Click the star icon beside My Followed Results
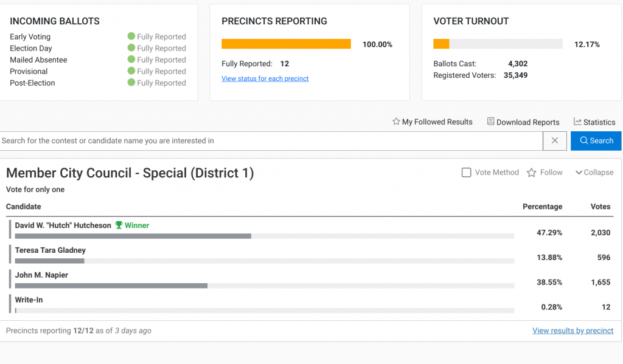 [396, 122]
